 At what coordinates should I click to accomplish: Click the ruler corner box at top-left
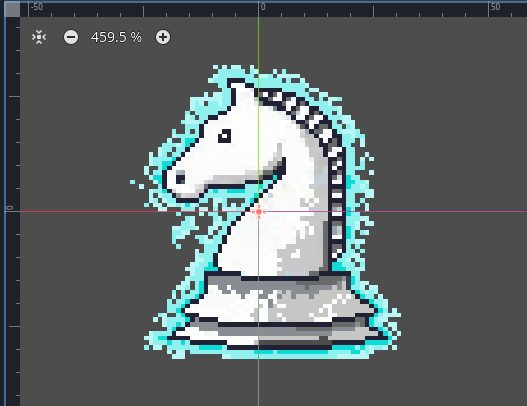12,9
